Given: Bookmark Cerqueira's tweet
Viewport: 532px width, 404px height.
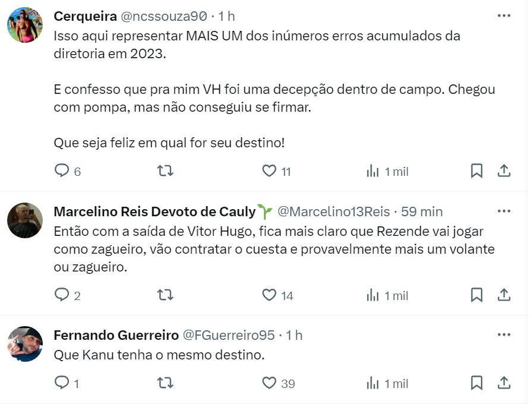Looking at the screenshot, I should (x=477, y=171).
